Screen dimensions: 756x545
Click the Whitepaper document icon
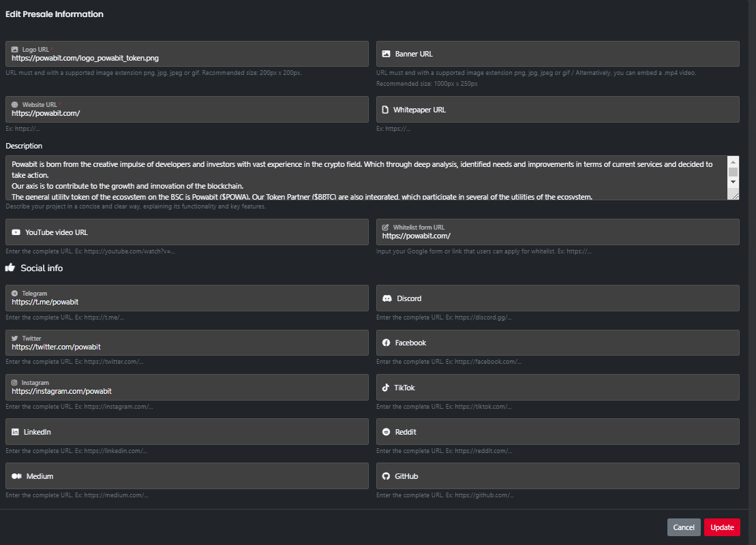coord(386,110)
